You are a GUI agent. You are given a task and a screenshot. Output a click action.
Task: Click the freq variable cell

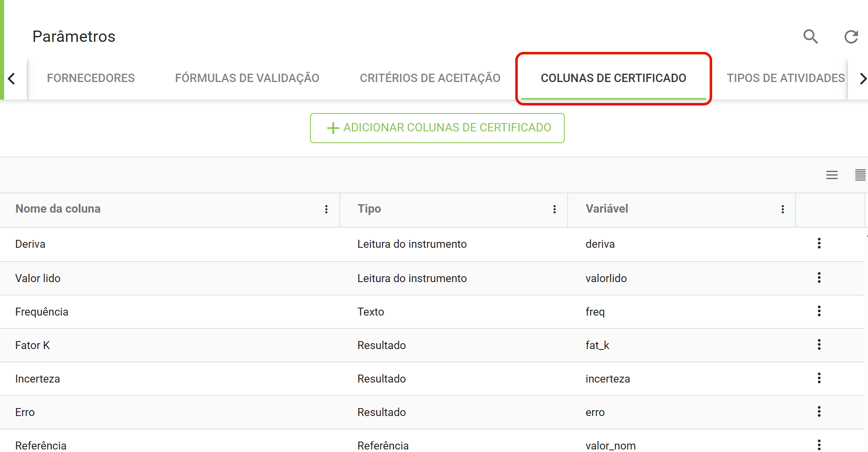(595, 312)
